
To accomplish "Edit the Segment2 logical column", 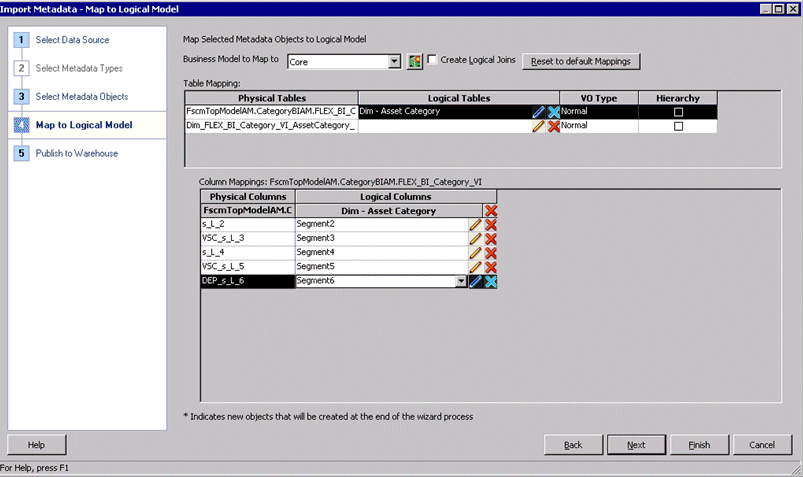I will pos(475,224).
